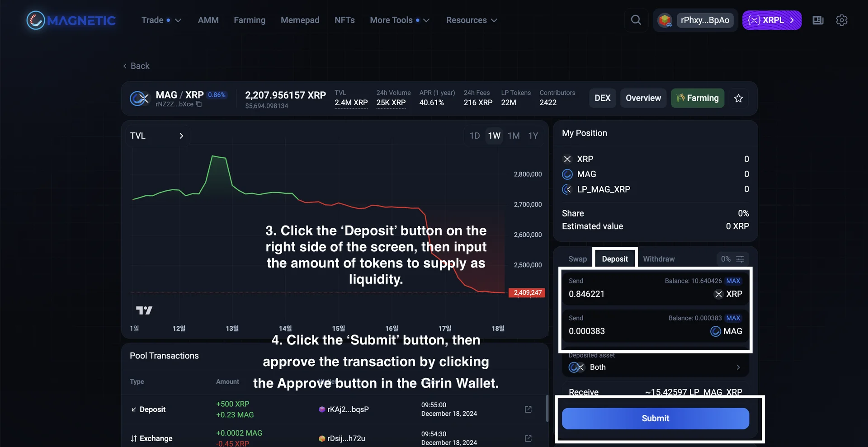Click the Contributors value 2422
The image size is (868, 447).
[548, 103]
